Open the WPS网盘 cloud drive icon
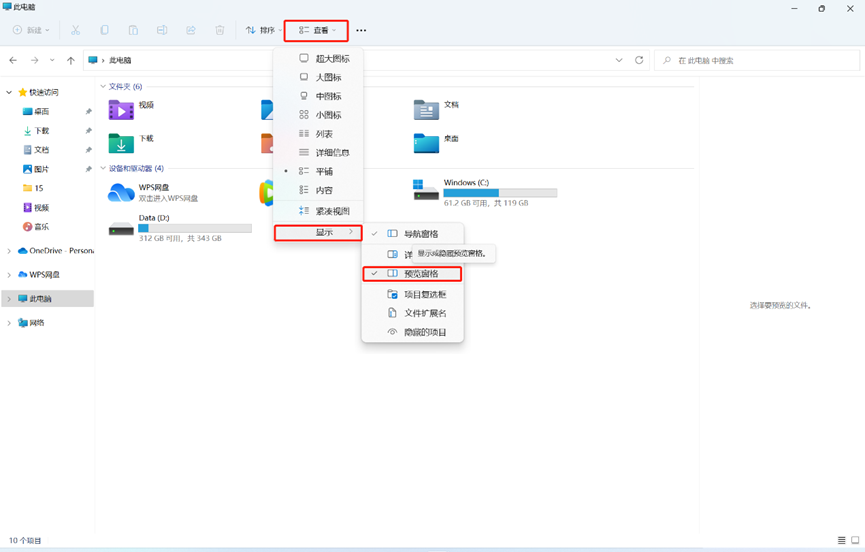 click(x=121, y=191)
